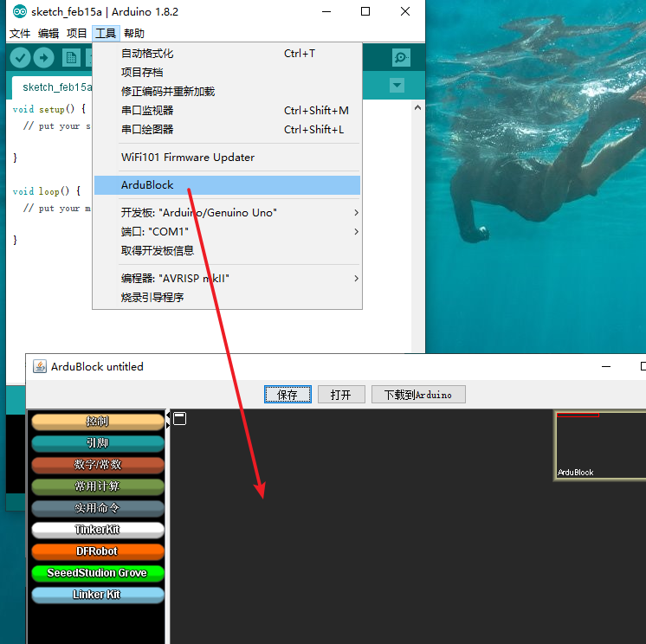Close the open 工具 menu in the menu bar
Screen dimensions: 646x644
pos(106,34)
